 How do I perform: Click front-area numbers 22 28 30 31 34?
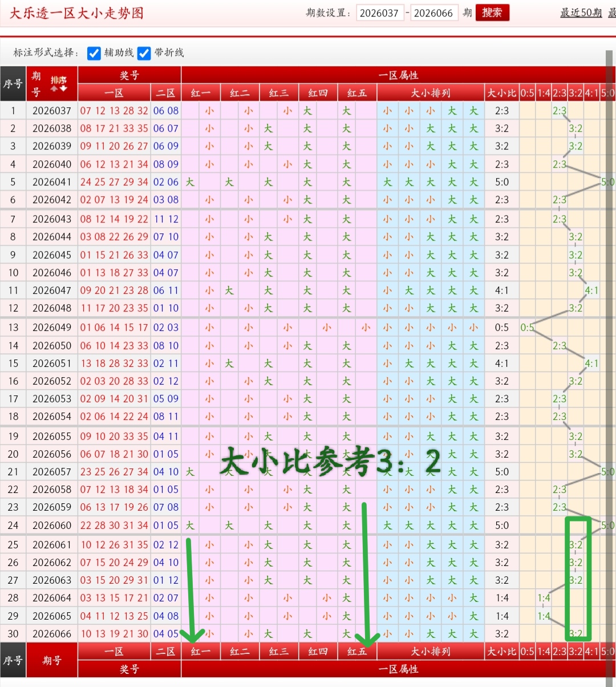114,526
